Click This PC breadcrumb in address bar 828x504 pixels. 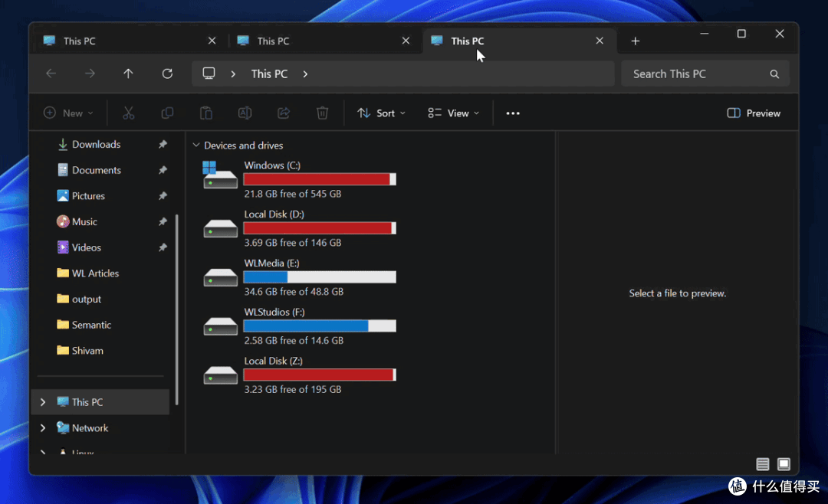coord(269,74)
